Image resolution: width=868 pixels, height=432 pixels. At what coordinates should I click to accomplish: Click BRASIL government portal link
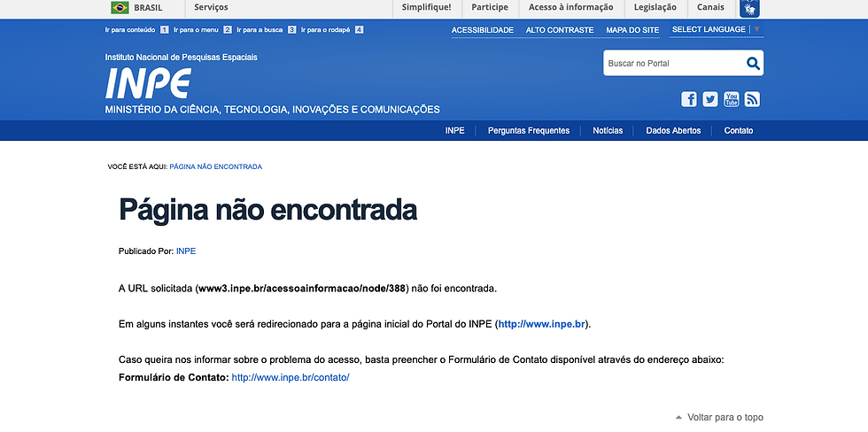(149, 8)
